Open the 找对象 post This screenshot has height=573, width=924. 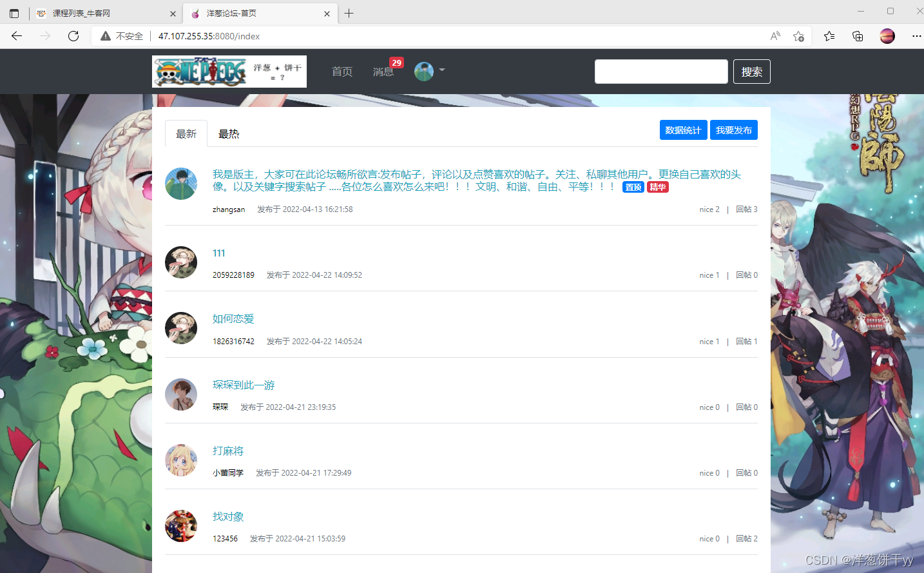pyautogui.click(x=228, y=516)
